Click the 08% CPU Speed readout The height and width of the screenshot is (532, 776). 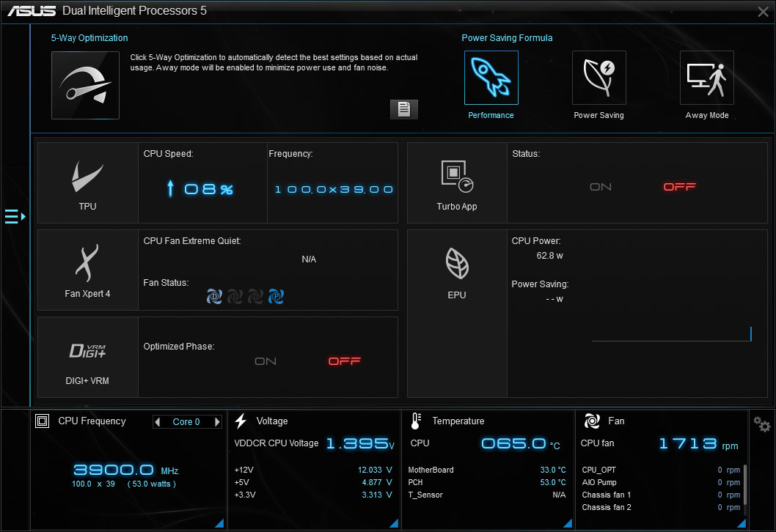(208, 189)
